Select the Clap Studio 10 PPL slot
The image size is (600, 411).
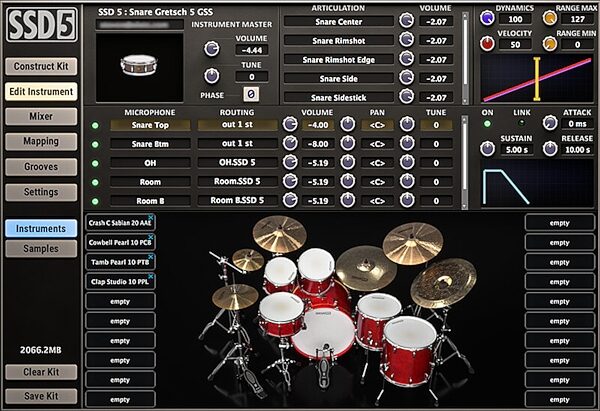(119, 282)
